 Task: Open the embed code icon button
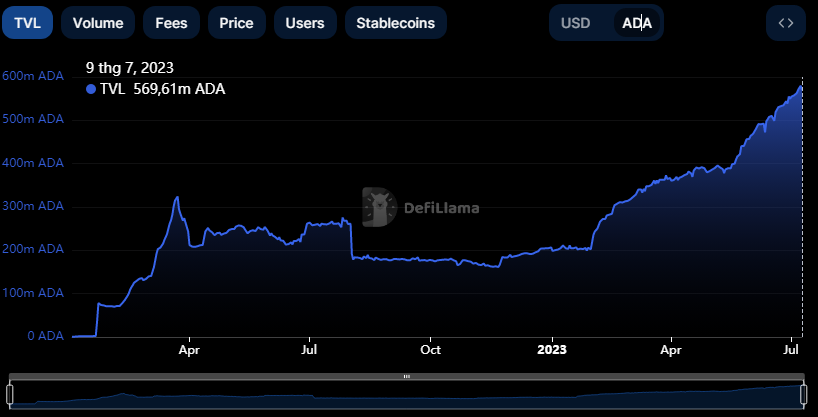tap(785, 23)
